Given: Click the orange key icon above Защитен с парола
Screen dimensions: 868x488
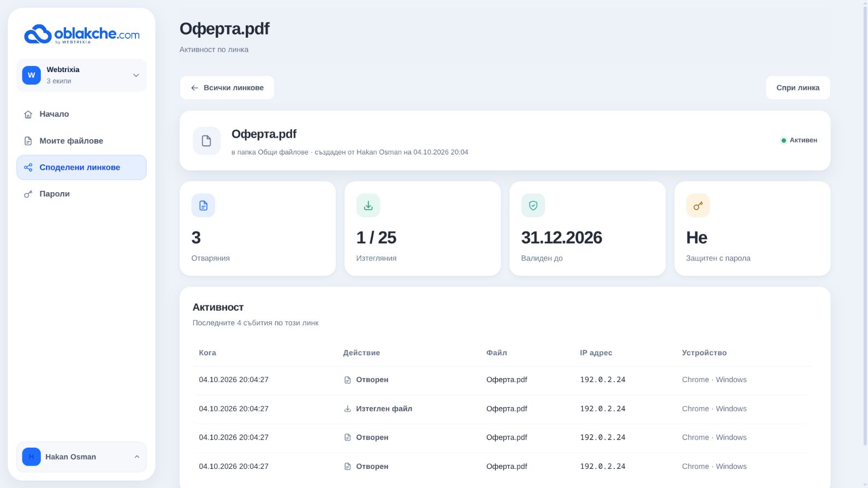Looking at the screenshot, I should pyautogui.click(x=698, y=205).
